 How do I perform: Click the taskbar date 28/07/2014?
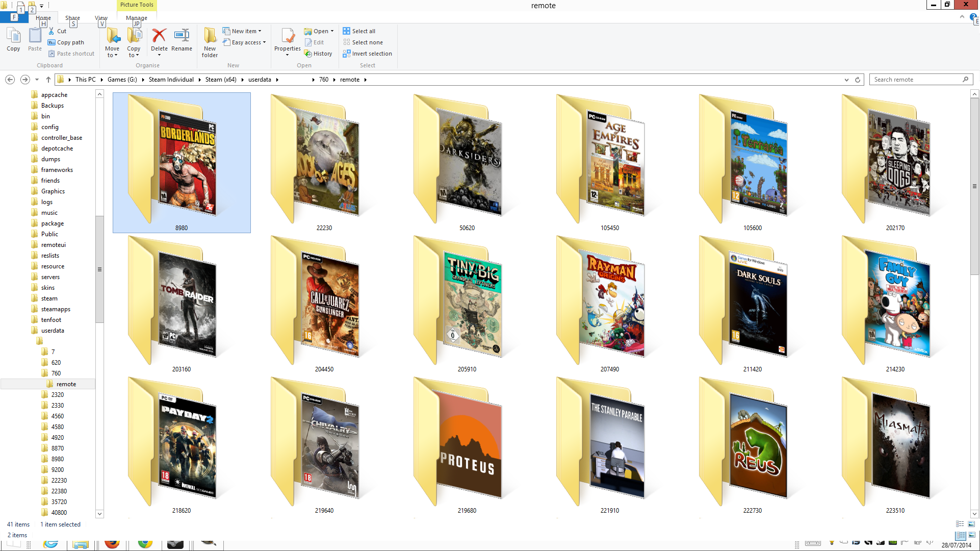(957, 545)
